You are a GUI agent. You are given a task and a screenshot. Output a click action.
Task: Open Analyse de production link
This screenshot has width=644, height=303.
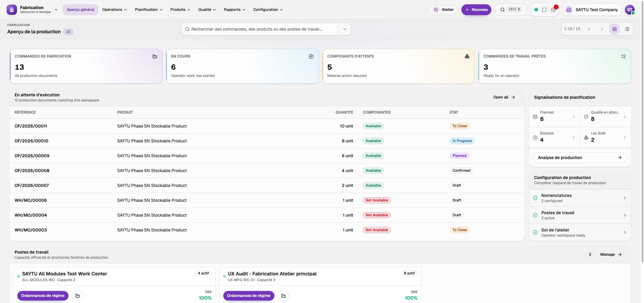pyautogui.click(x=580, y=158)
